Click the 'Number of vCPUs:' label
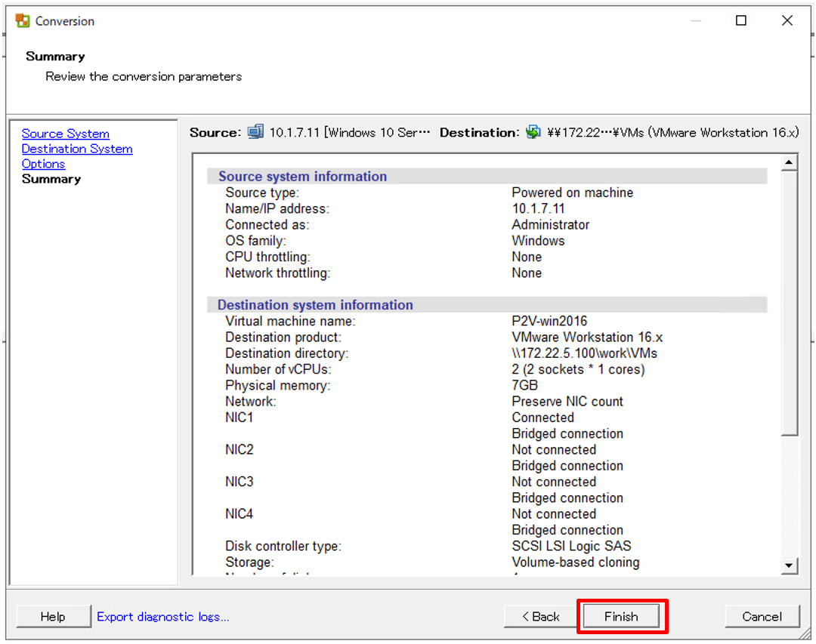Screen dimensions: 816x644 [x=278, y=369]
